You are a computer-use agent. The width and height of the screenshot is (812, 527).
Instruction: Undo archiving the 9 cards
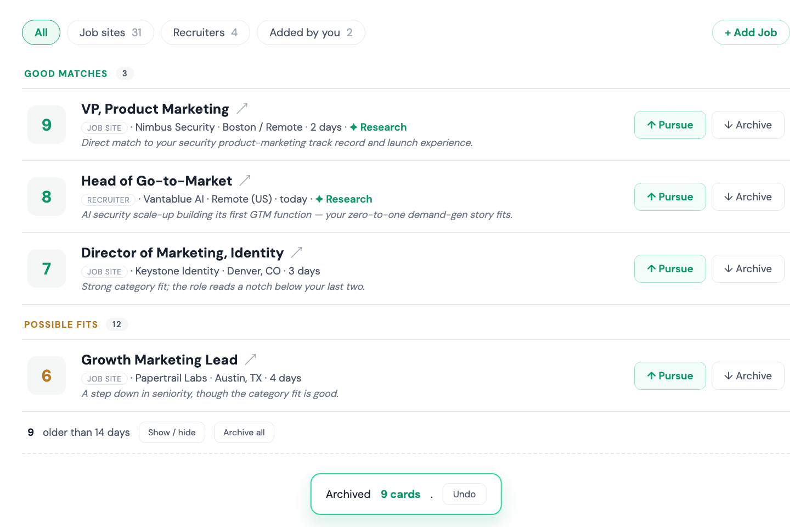[x=464, y=494]
